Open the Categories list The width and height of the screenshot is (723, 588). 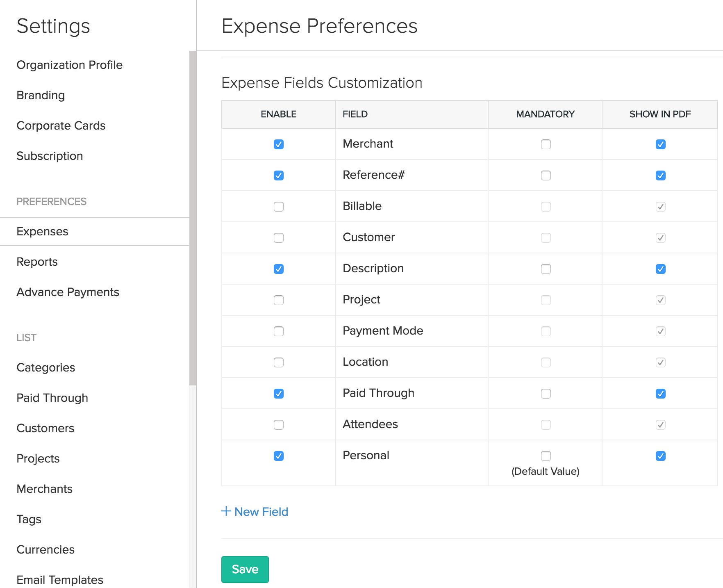click(45, 367)
